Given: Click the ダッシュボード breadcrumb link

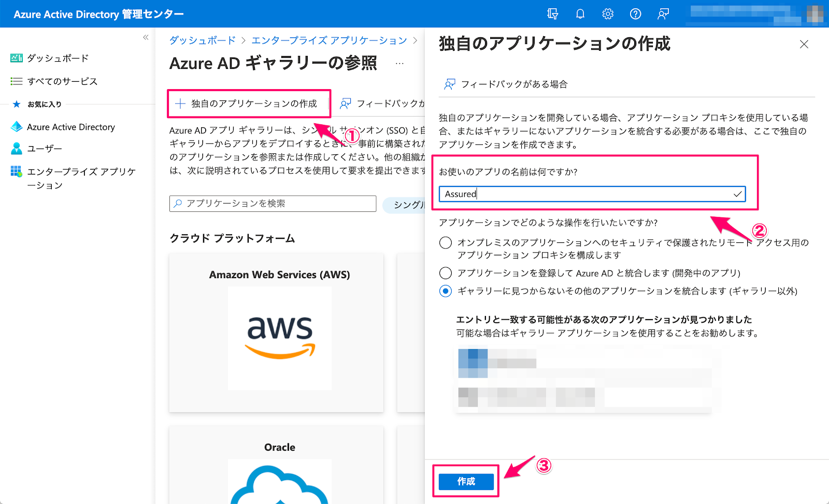Looking at the screenshot, I should pos(202,40).
